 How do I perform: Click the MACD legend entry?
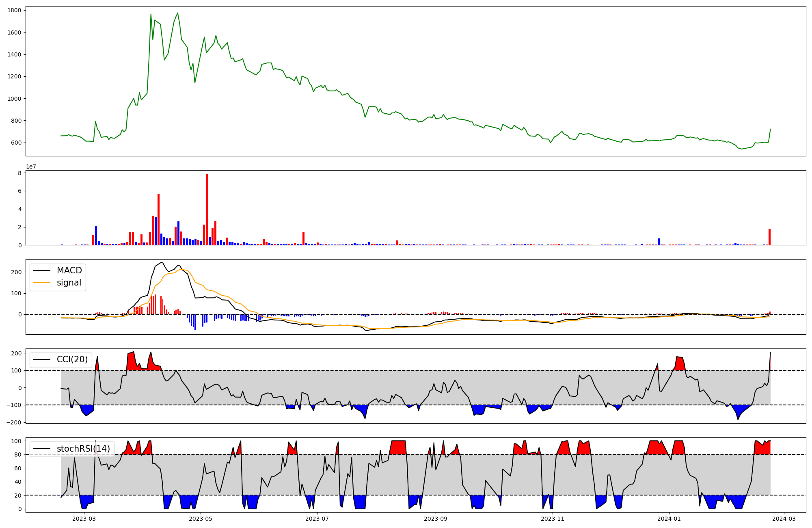point(69,270)
